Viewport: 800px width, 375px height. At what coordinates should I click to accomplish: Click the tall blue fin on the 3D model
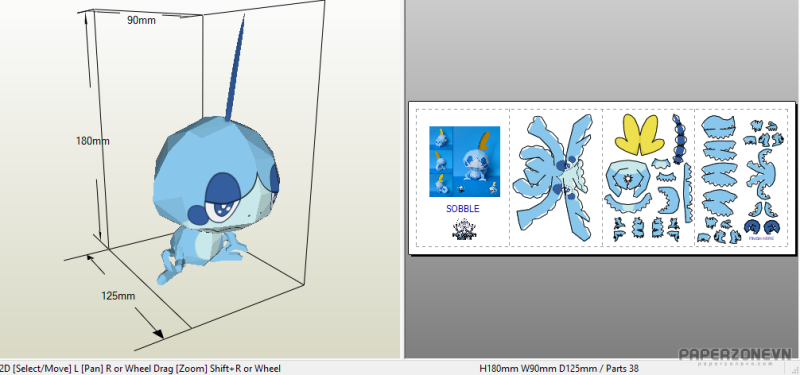(x=235, y=69)
